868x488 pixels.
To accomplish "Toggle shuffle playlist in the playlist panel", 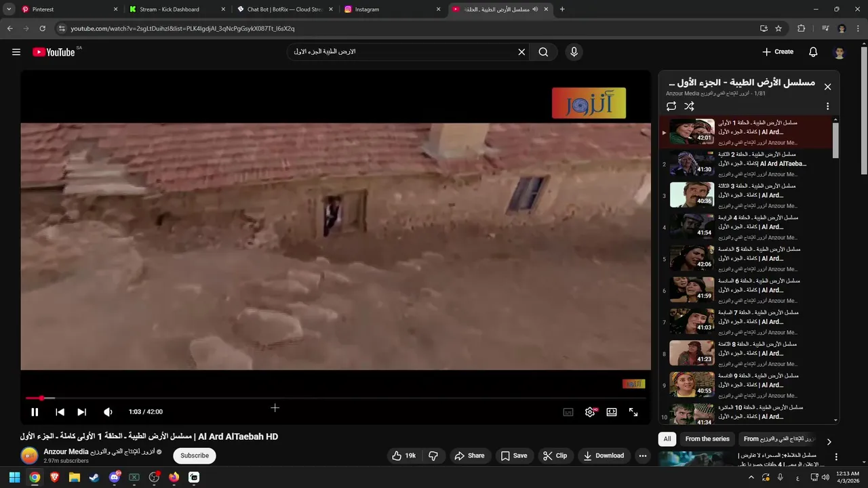I will [689, 106].
